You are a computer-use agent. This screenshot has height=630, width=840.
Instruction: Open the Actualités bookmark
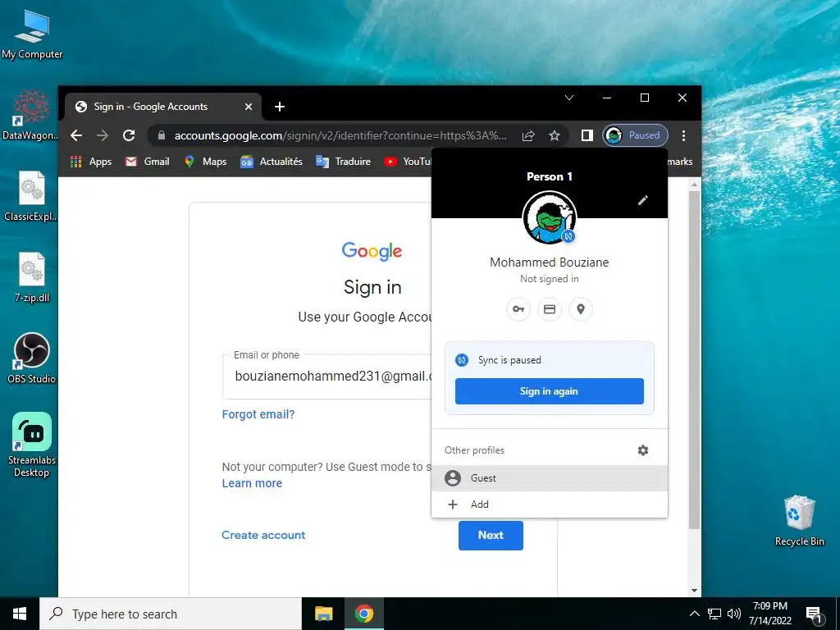[x=271, y=162]
